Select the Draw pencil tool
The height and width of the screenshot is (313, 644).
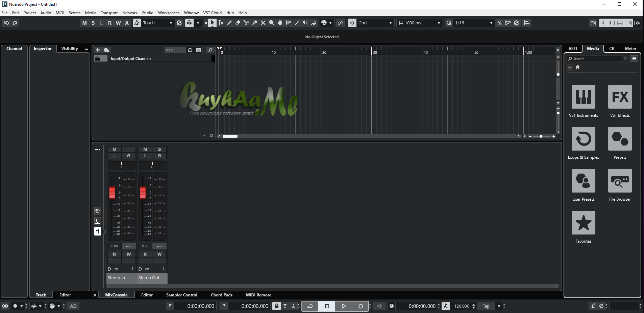tap(229, 23)
